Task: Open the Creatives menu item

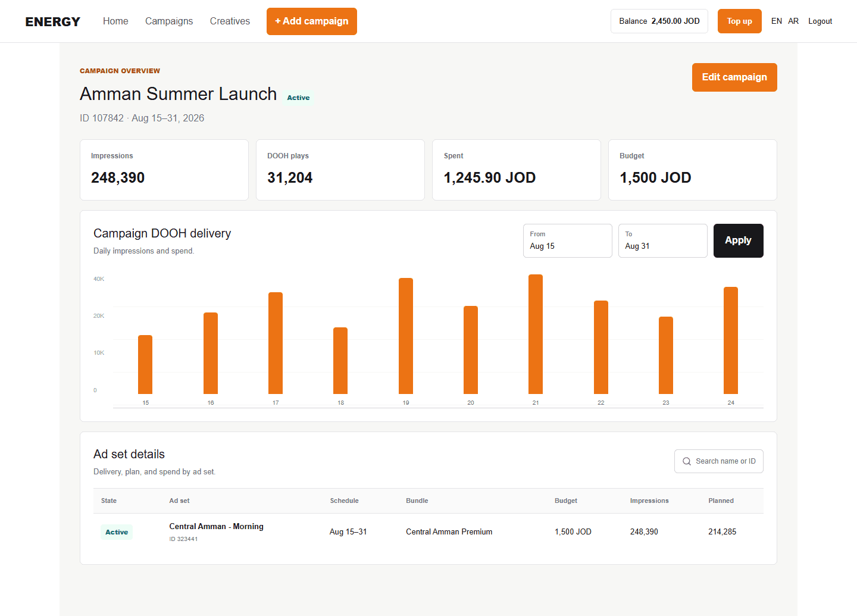Action: pyautogui.click(x=230, y=21)
